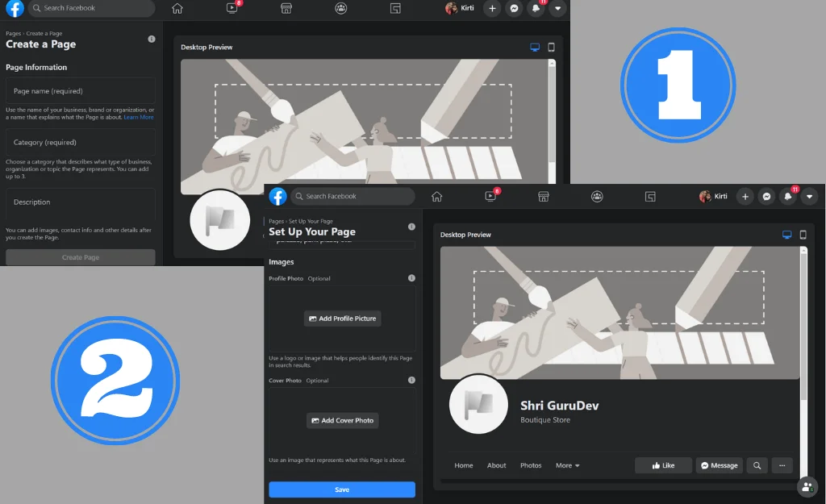
Task: Open the account arrow menu in the Set Up Your Page navbar
Action: coord(809,196)
